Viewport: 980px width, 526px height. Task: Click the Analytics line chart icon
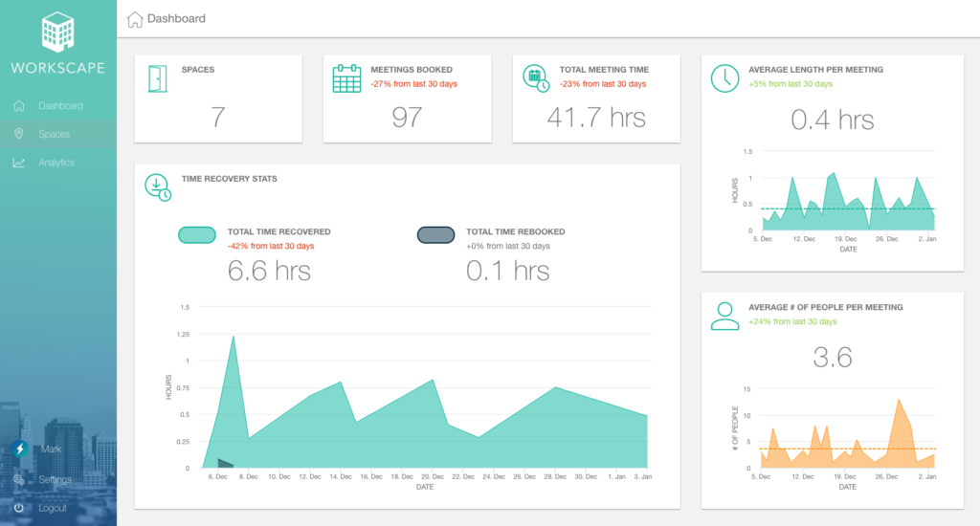pos(19,163)
